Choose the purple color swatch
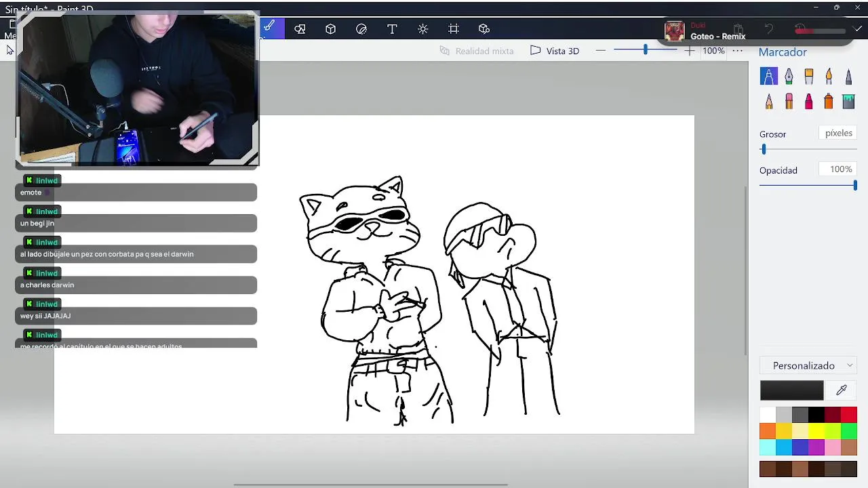Image resolution: width=868 pixels, height=488 pixels. pos(816,447)
